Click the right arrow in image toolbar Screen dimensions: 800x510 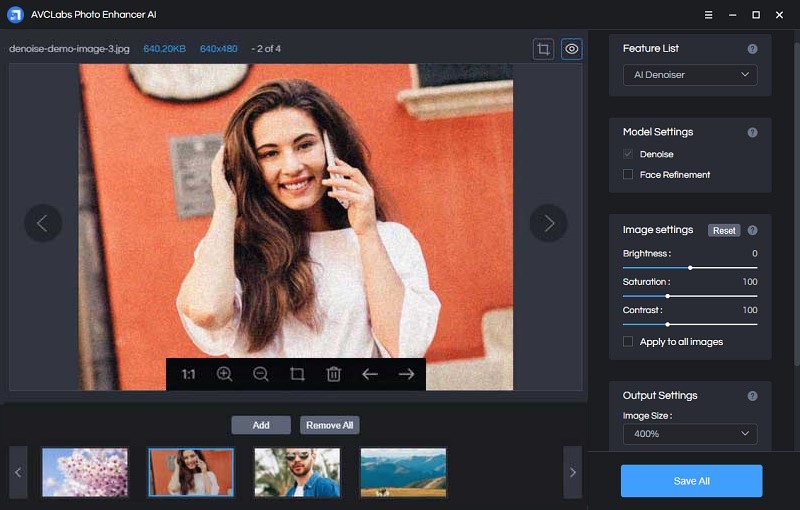[407, 374]
